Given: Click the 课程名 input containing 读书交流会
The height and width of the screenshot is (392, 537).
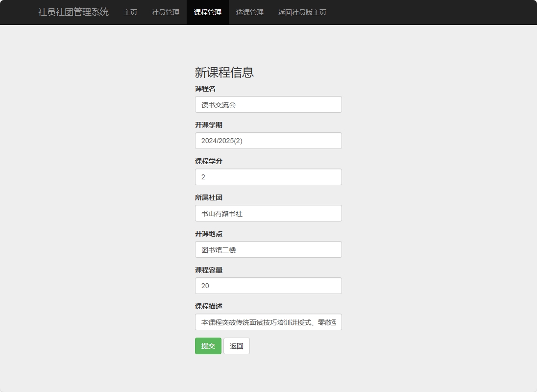Looking at the screenshot, I should click(x=268, y=104).
